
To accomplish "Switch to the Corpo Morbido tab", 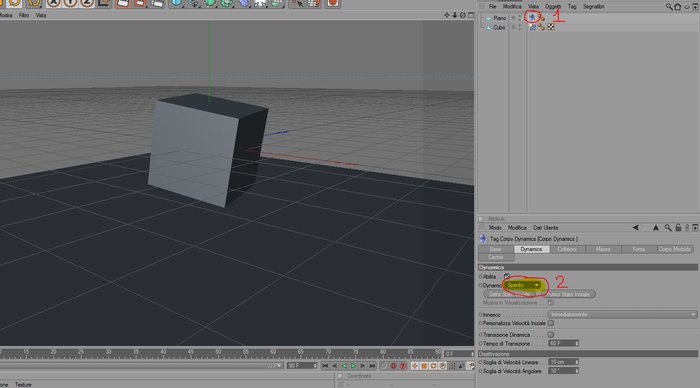I will pyautogui.click(x=675, y=249).
